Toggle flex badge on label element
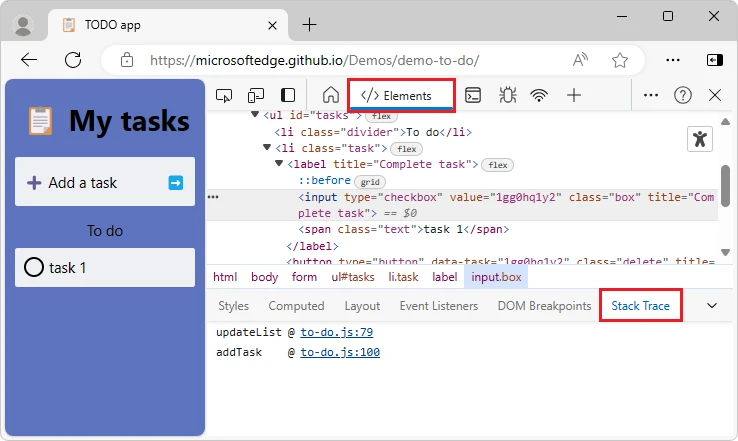738x441 pixels. click(497, 165)
